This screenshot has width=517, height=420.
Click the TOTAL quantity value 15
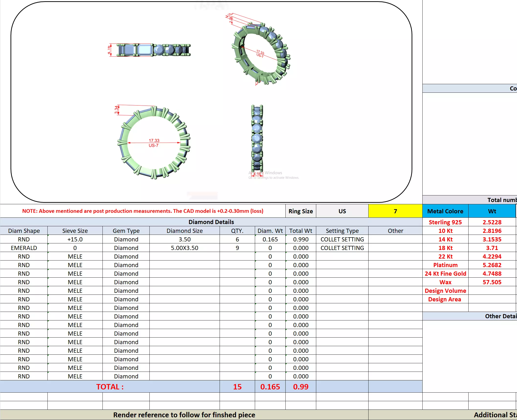237,386
